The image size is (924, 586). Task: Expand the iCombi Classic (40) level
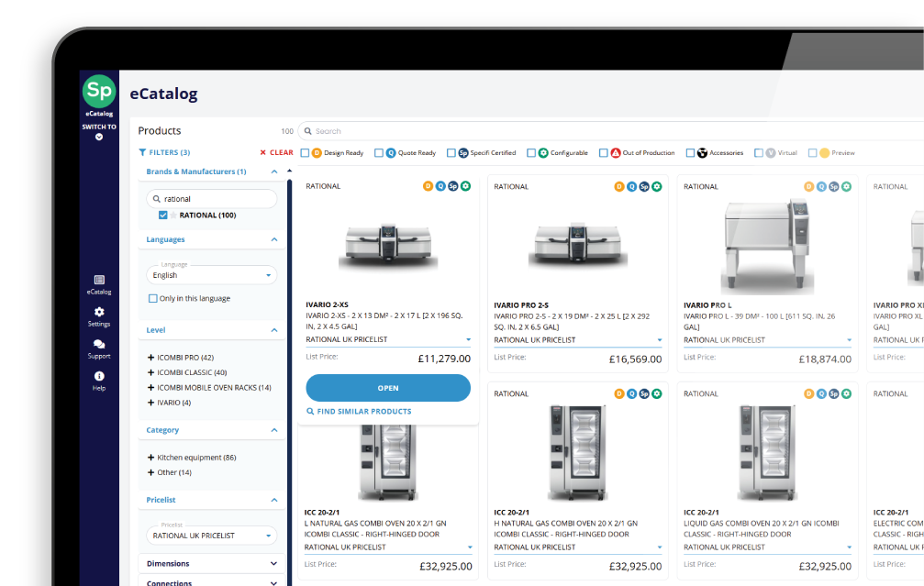pyautogui.click(x=150, y=372)
